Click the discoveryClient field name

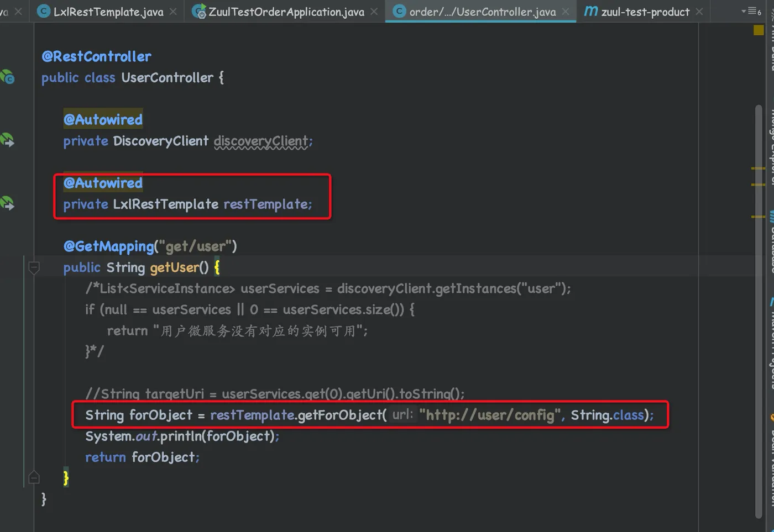(x=261, y=141)
